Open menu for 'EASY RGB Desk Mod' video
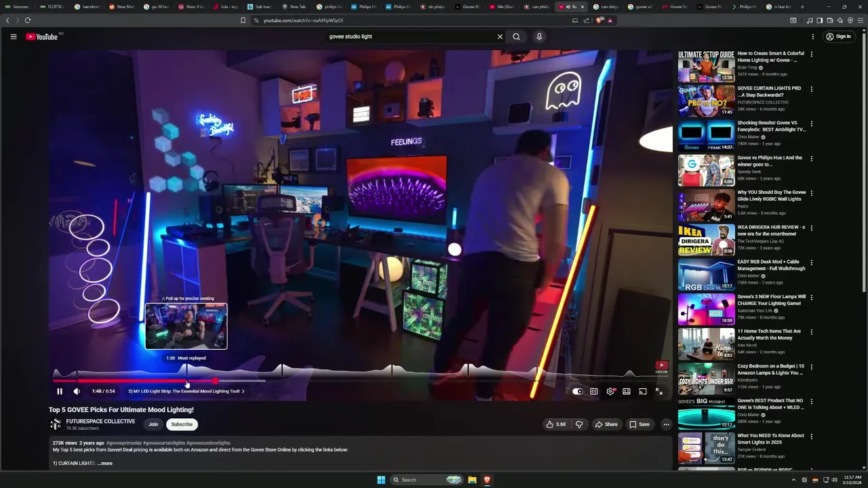Image resolution: width=868 pixels, height=488 pixels. (x=811, y=263)
